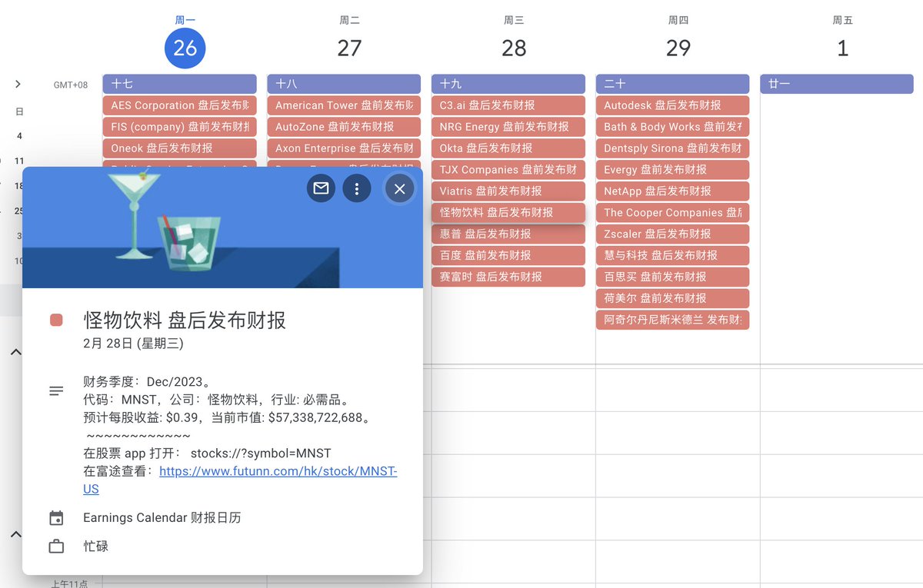Open 荷美尔 盘前发布财报 event
Viewport: 923px width, 588px height.
click(x=672, y=299)
